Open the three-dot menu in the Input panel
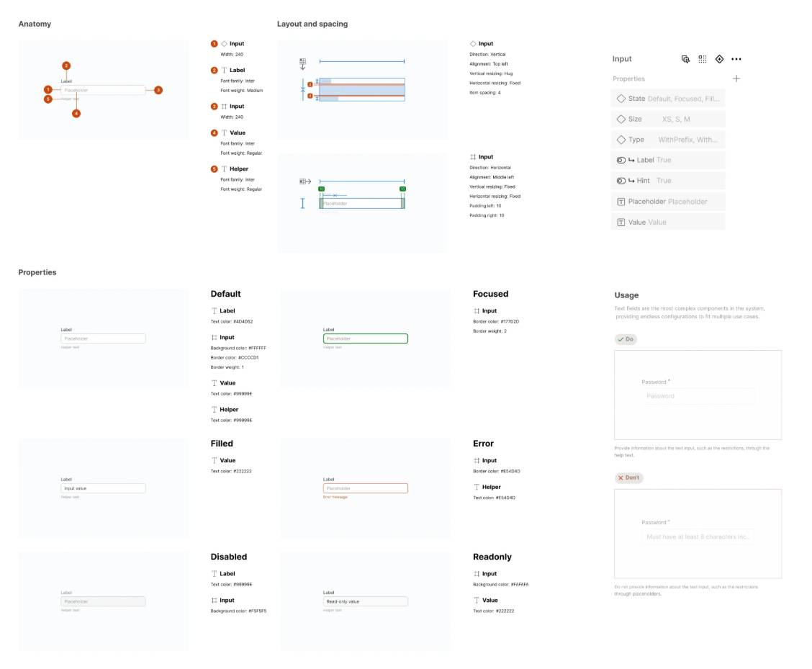The width and height of the screenshot is (812, 669). (x=736, y=59)
